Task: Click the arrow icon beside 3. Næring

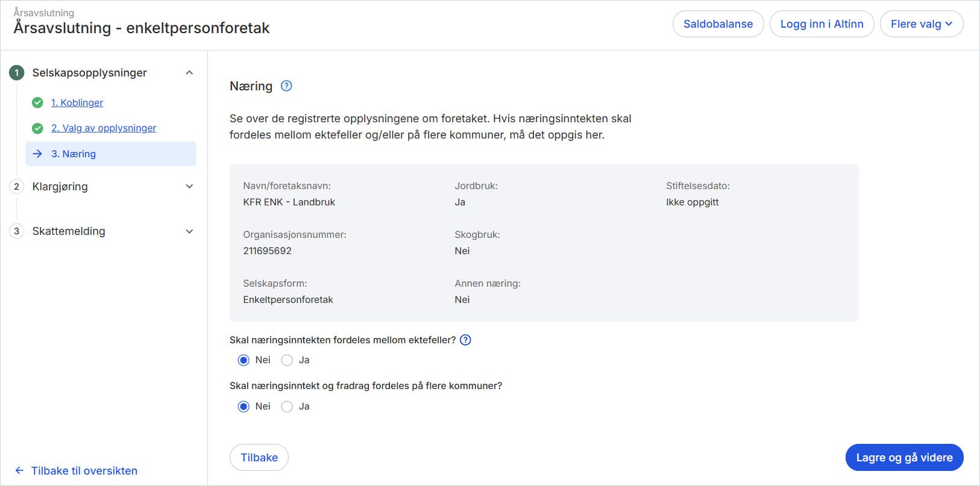Action: click(37, 154)
